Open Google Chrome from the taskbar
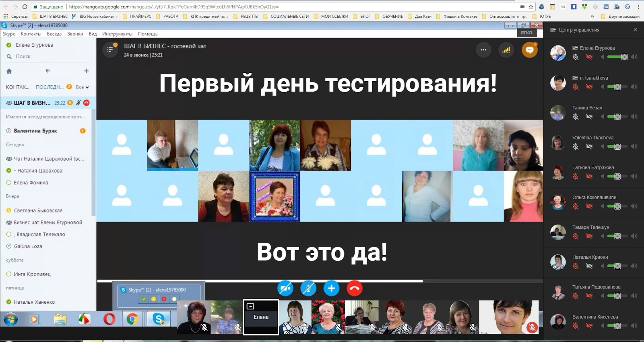The height and width of the screenshot is (342, 644). click(x=132, y=319)
